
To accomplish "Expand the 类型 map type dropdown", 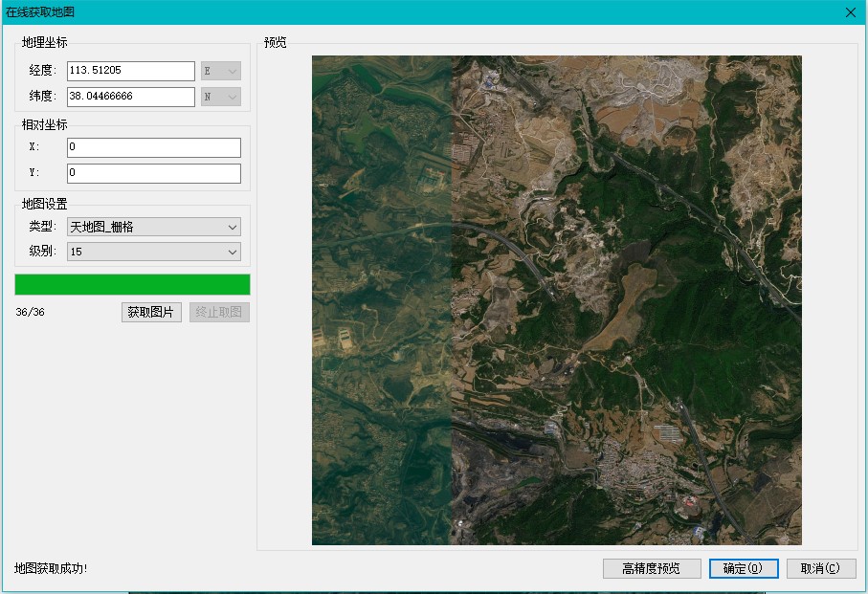I will pyautogui.click(x=153, y=227).
